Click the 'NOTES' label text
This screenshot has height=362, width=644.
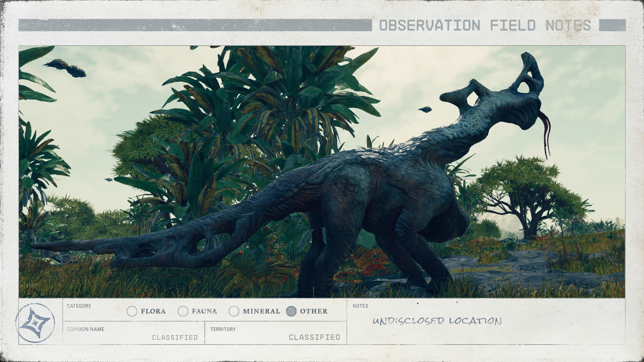click(x=360, y=306)
